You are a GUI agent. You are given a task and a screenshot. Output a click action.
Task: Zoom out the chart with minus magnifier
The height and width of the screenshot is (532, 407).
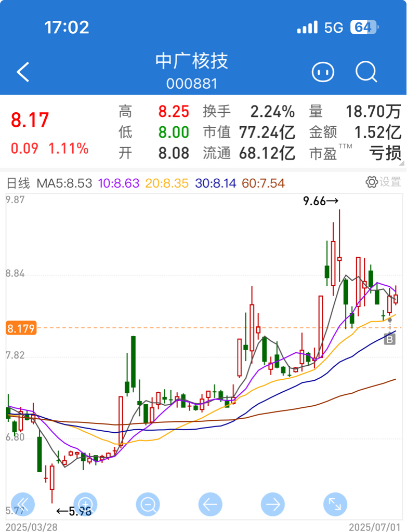coord(148,504)
